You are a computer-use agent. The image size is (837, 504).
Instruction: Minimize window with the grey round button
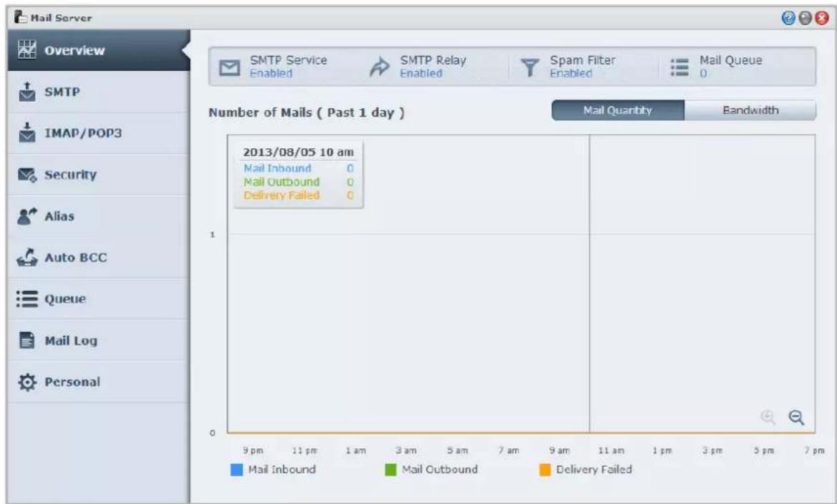click(805, 18)
